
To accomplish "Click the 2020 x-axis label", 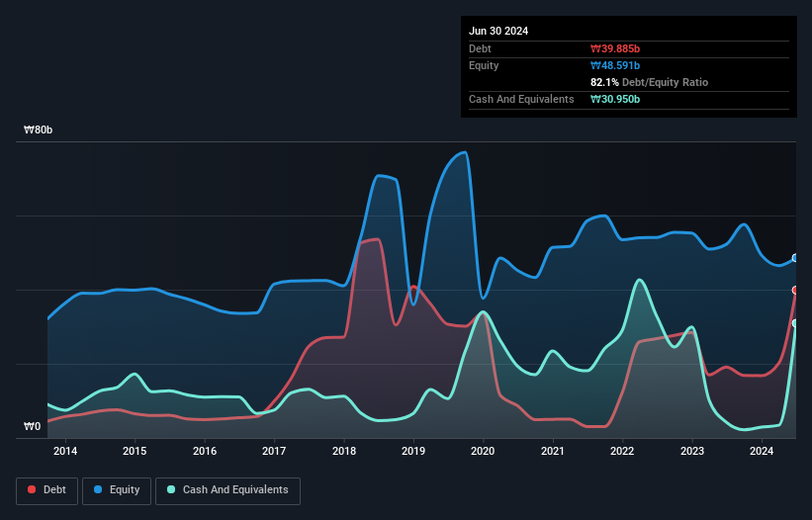I will 483,451.
